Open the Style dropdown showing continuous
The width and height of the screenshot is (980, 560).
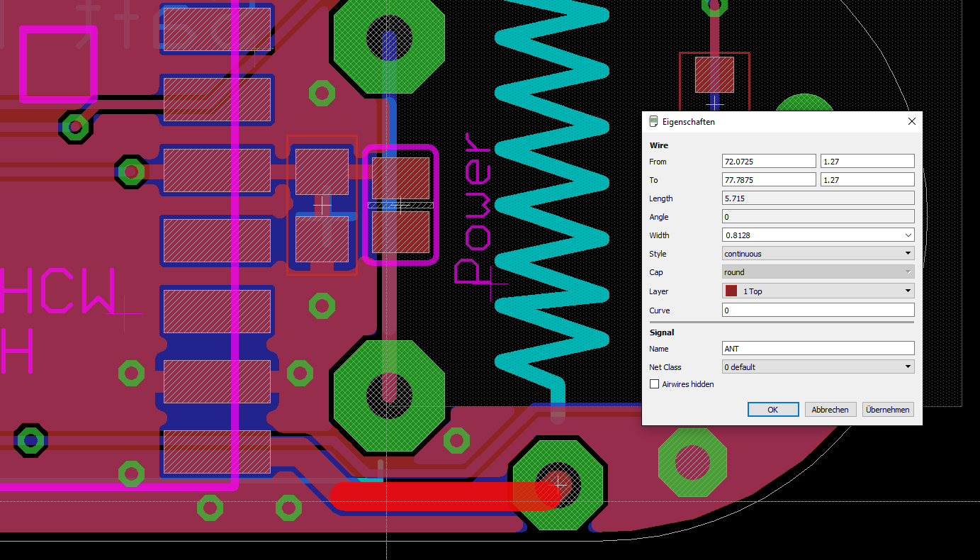pos(818,254)
